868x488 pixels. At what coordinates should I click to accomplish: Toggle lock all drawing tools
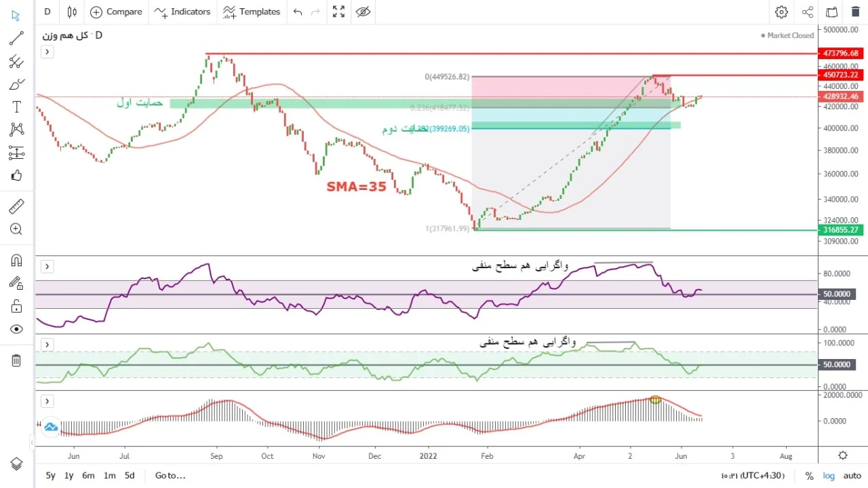coord(16,307)
